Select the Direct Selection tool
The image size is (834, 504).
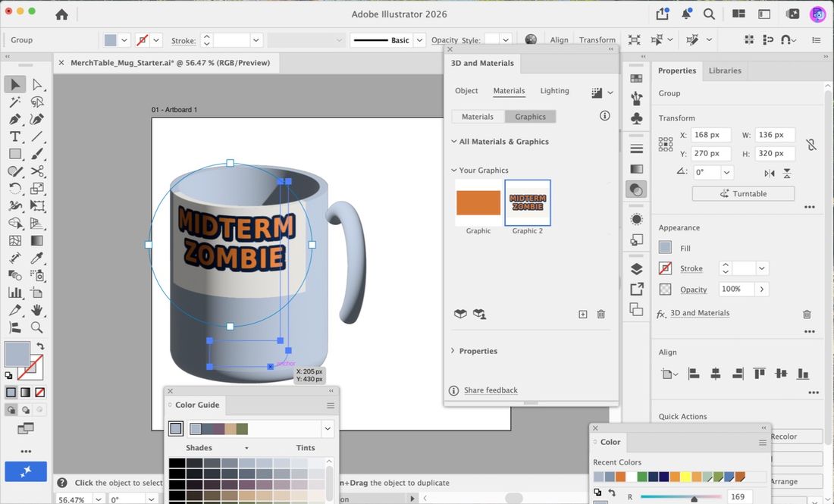(x=36, y=85)
